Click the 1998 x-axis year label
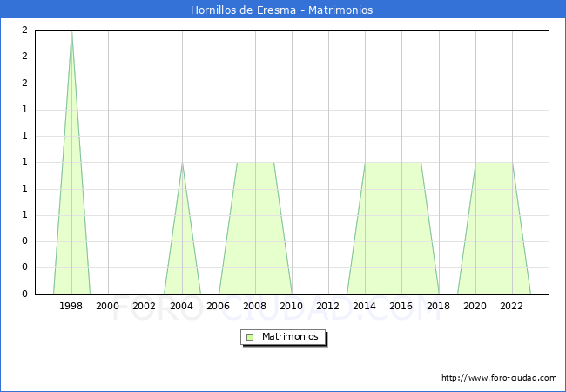 [x=71, y=306]
